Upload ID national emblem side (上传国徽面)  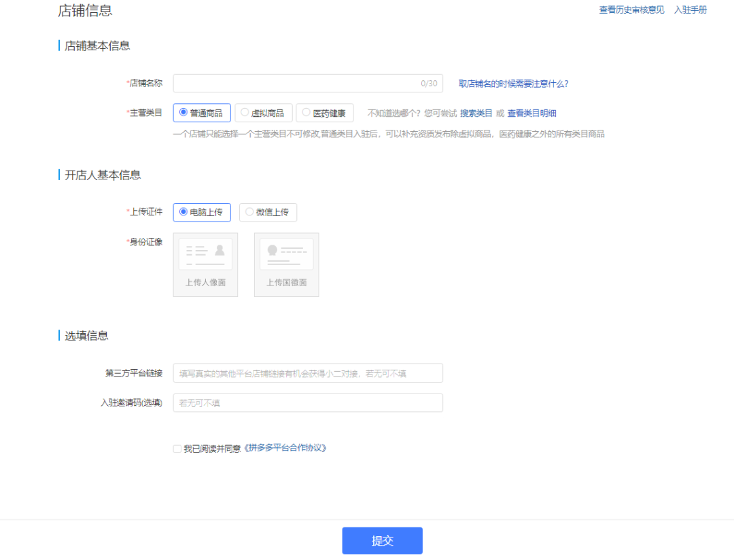coord(287,264)
